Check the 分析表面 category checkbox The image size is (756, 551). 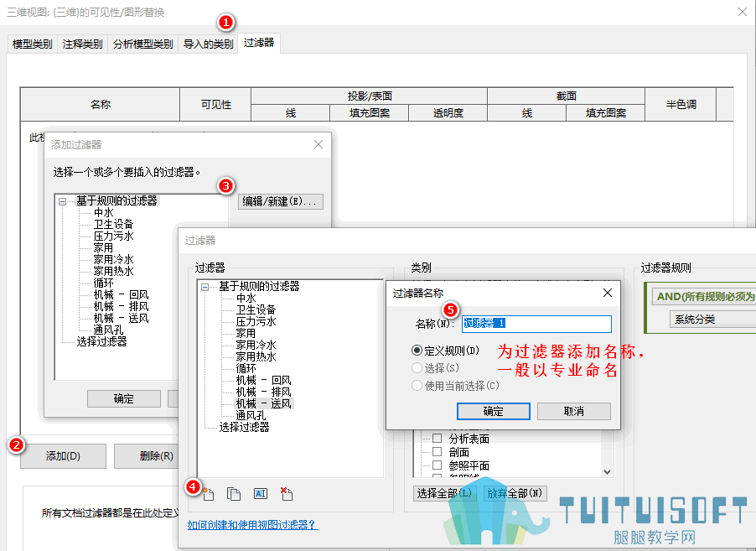click(437, 438)
